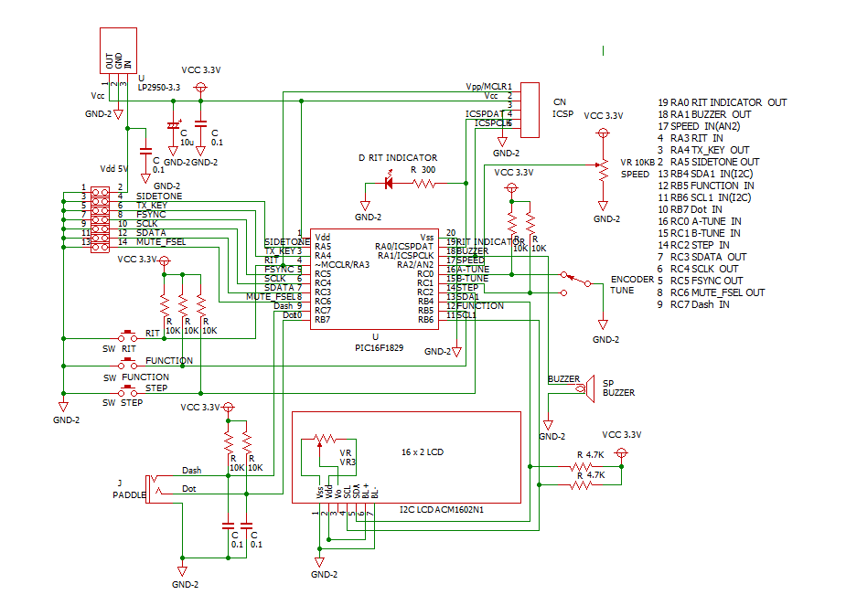Click the '8 RC6 MUTE_FSEL OUT' line
This screenshot has width=846, height=616.
[x=712, y=292]
